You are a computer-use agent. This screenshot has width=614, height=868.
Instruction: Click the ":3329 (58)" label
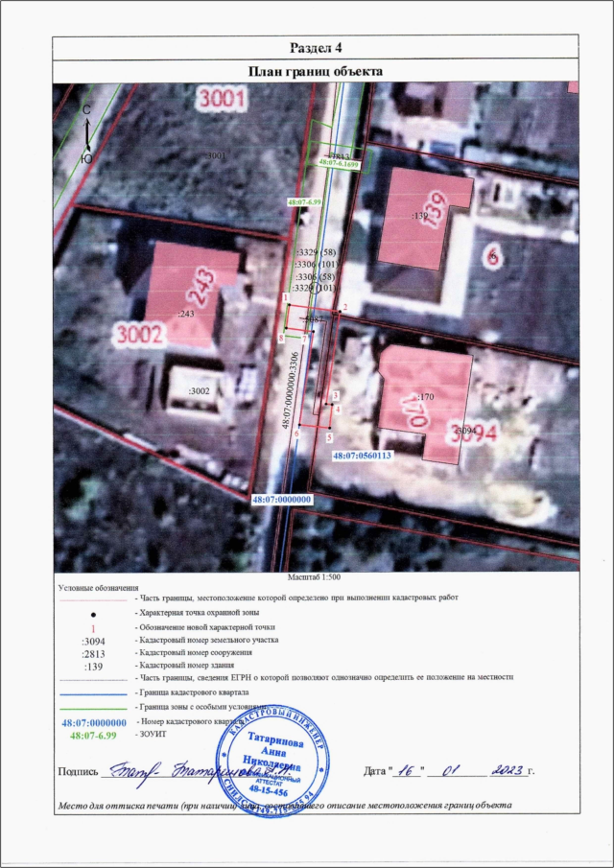tap(316, 252)
